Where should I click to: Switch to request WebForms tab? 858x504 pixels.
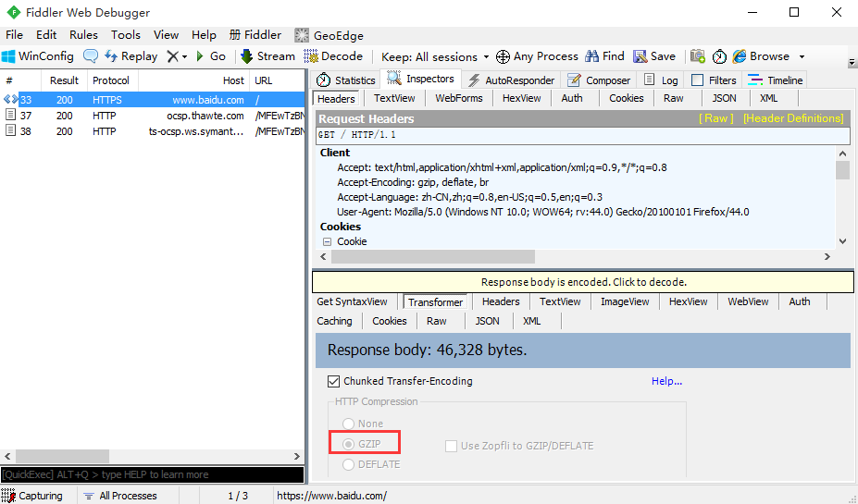[x=459, y=98]
